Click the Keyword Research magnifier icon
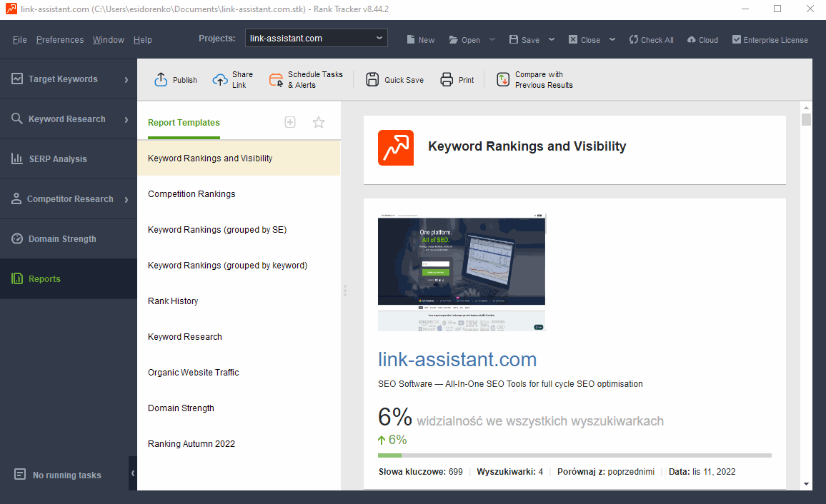The width and height of the screenshot is (826, 504). (17, 119)
